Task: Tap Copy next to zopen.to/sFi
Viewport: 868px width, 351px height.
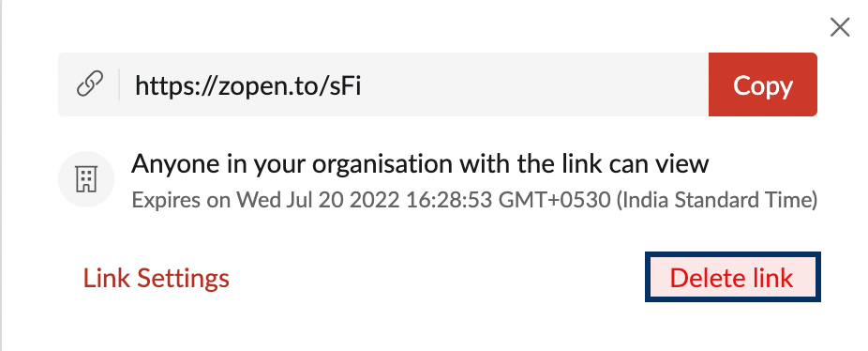Action: click(x=763, y=84)
